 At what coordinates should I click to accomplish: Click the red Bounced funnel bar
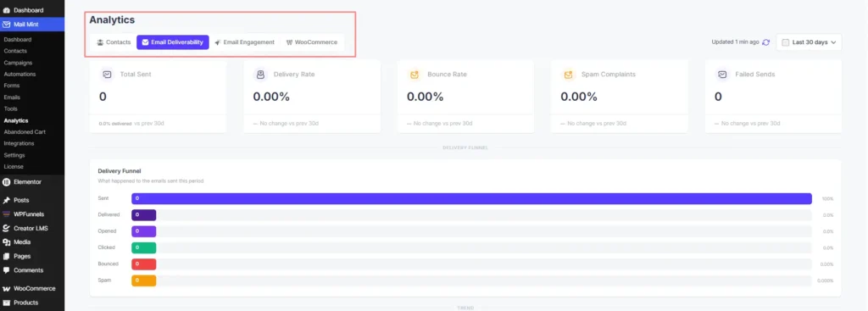pos(144,264)
